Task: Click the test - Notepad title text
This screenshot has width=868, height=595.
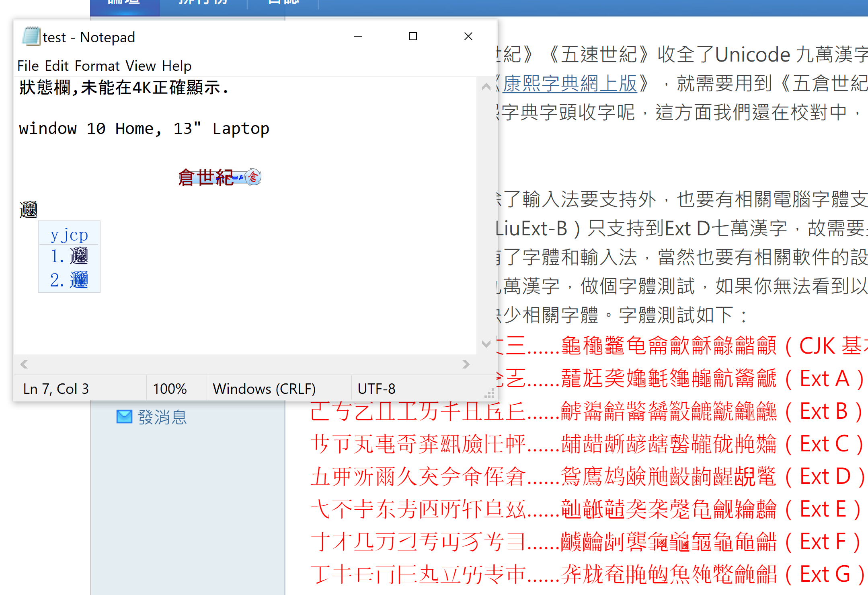Action: [x=89, y=37]
